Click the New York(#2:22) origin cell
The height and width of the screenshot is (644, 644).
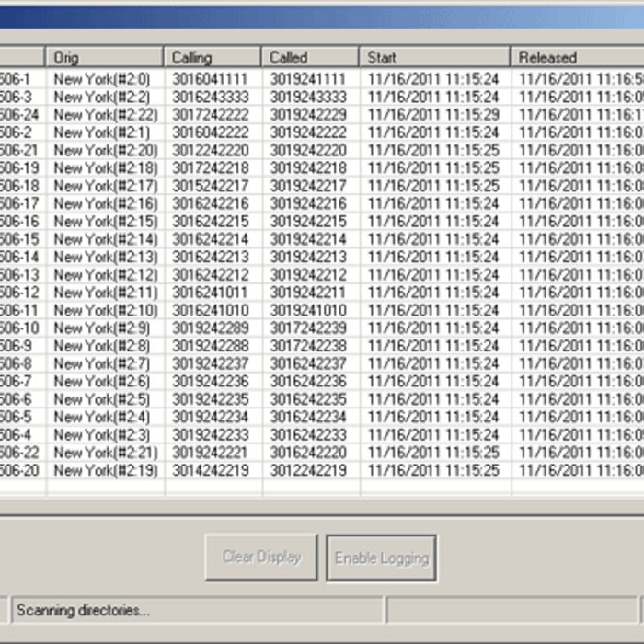click(x=105, y=115)
